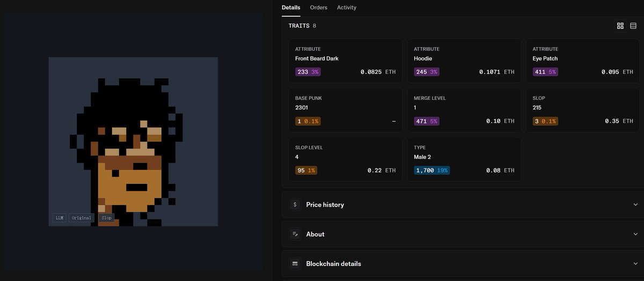
Task: Click the 0.0825 ETH price
Action: (x=378, y=72)
